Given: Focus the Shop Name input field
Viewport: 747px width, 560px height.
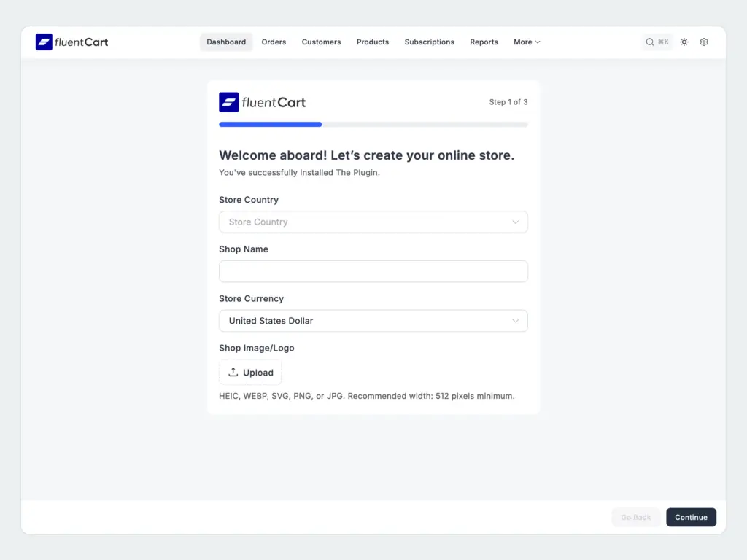Looking at the screenshot, I should click(x=373, y=271).
